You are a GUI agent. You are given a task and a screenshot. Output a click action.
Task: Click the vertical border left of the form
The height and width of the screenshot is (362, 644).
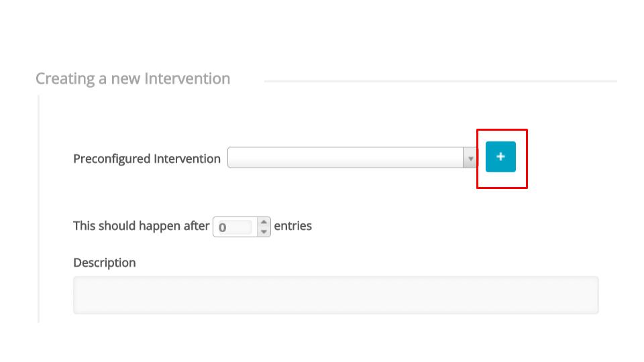coord(38,208)
